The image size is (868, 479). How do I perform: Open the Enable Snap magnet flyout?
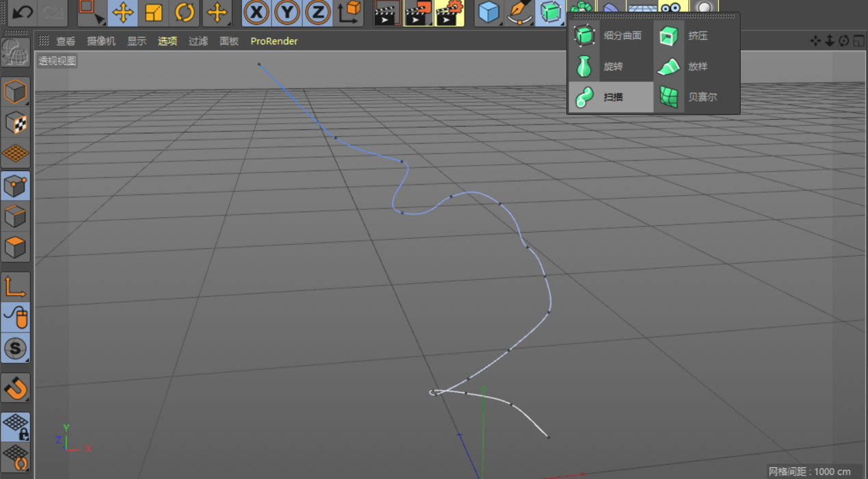(x=15, y=387)
